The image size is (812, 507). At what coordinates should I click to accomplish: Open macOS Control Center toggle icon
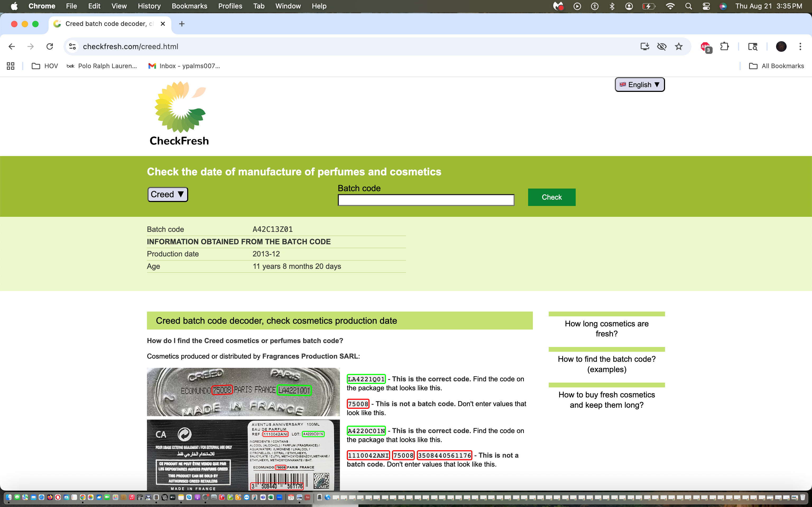pyautogui.click(x=706, y=6)
